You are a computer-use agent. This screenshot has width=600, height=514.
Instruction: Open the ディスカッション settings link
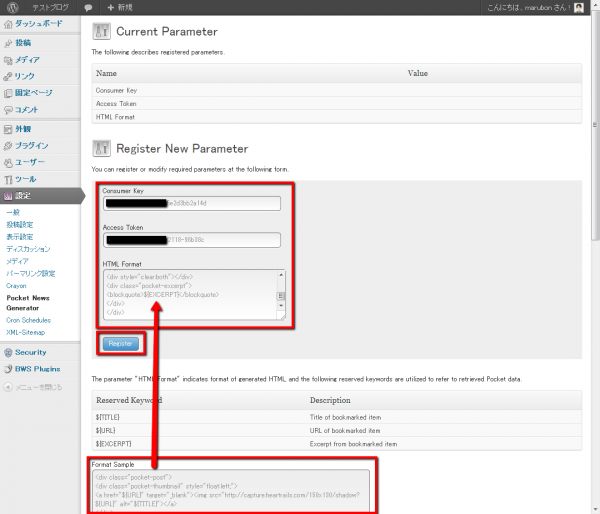(x=28, y=249)
